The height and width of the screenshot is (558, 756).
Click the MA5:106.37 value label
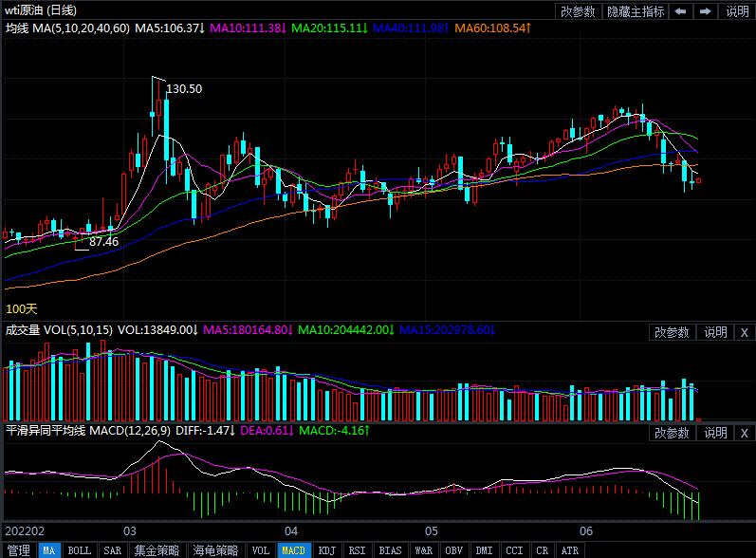tap(170, 28)
